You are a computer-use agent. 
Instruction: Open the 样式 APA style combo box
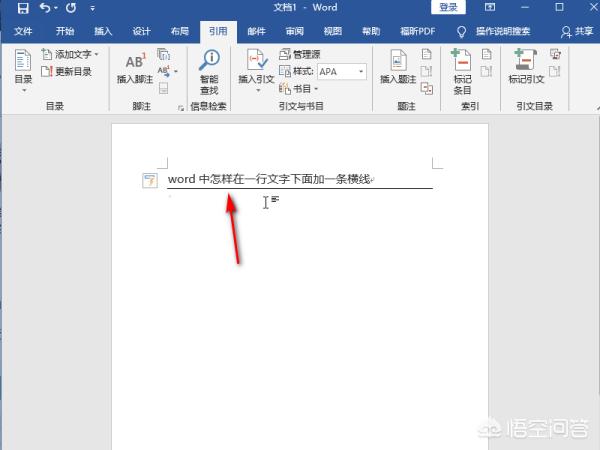pos(342,72)
